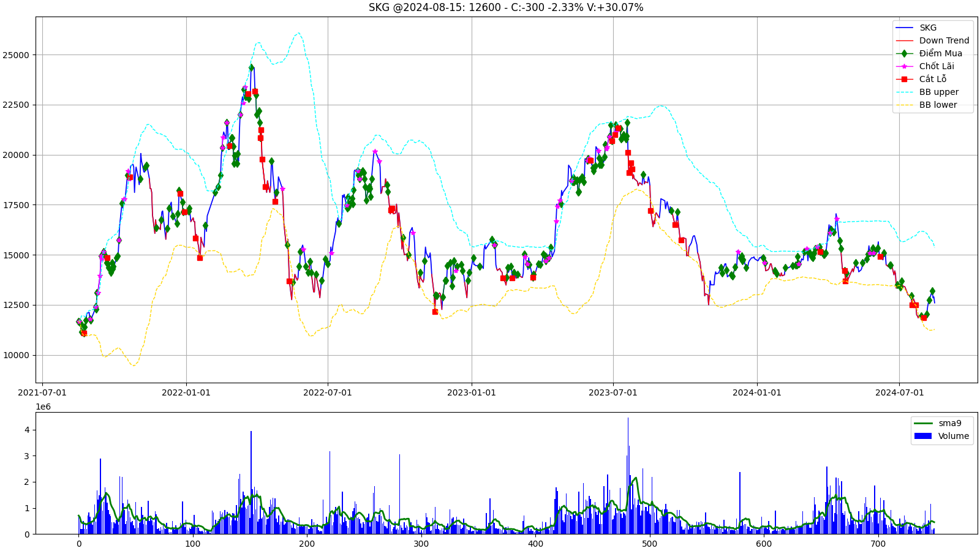
Task: Select the 'BB upper' legend label
Action: [x=939, y=92]
